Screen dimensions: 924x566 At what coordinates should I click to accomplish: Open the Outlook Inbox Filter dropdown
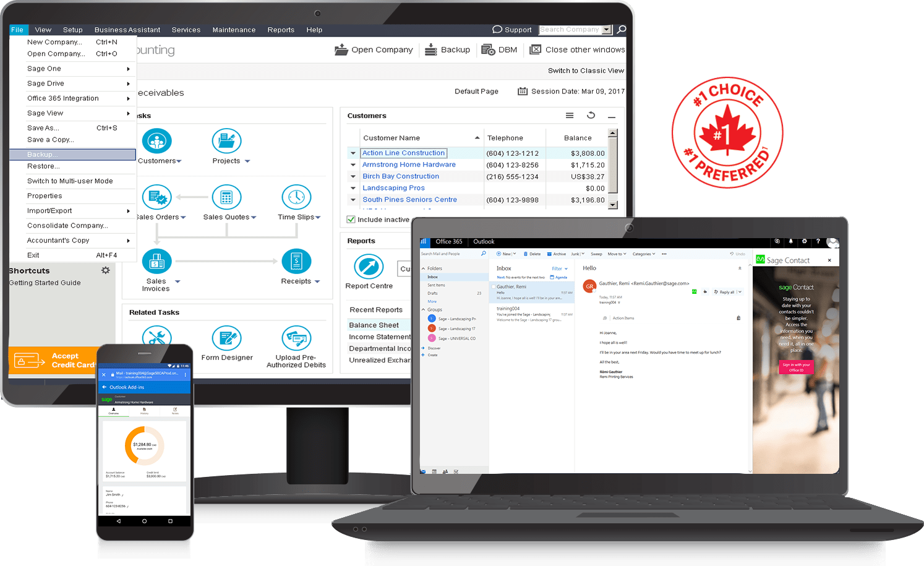click(560, 268)
